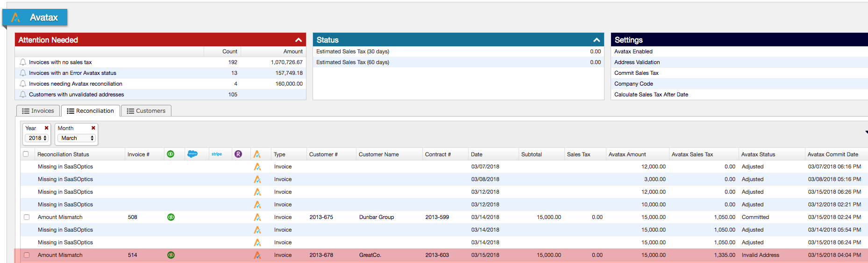Image resolution: width=868 pixels, height=263 pixels.
Task: Click Avatax icon on Dunbar Group row
Action: click(257, 217)
